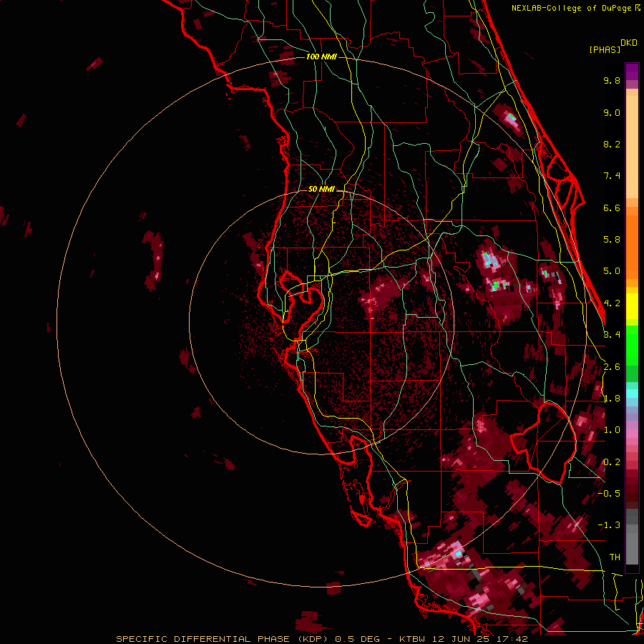644x644 pixels.
Task: Click the "[PHAS]" units label
Action: [605, 49]
